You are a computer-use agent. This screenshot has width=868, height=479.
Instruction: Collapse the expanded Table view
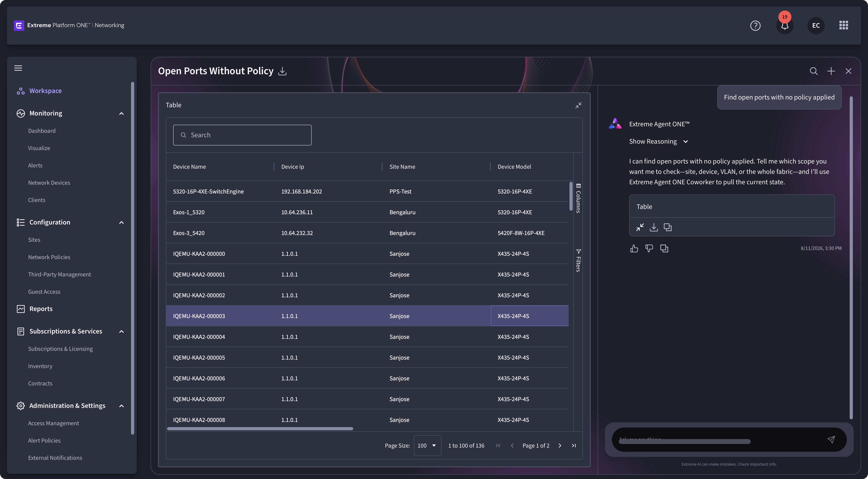578,105
